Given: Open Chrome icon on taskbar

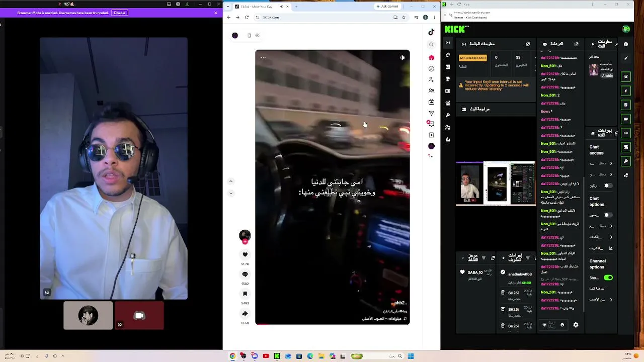Looking at the screenshot, I should [232, 356].
